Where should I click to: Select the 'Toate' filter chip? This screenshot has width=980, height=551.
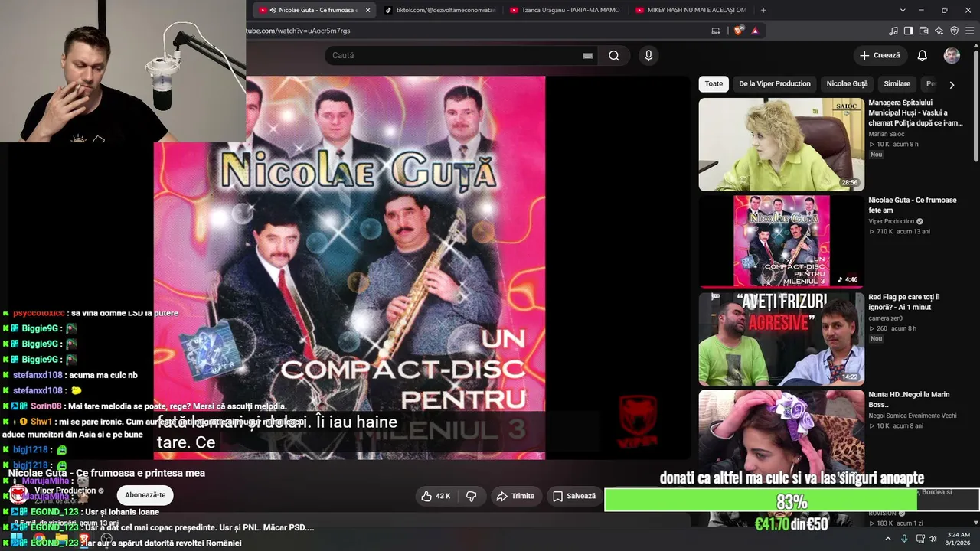714,84
